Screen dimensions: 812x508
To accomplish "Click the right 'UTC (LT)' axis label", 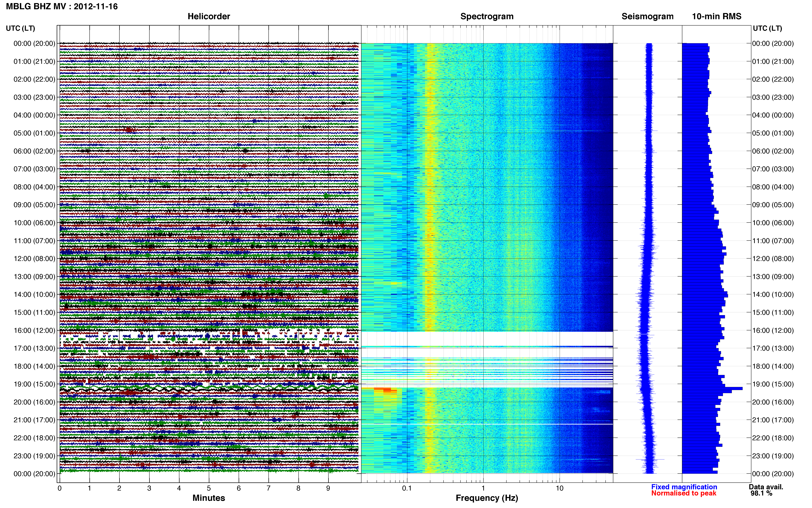I will click(767, 28).
